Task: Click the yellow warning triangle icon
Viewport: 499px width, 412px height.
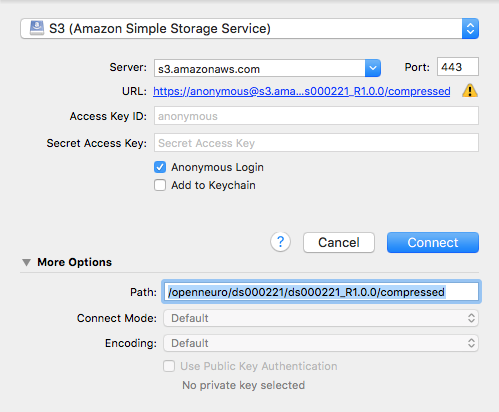Action: (x=470, y=91)
